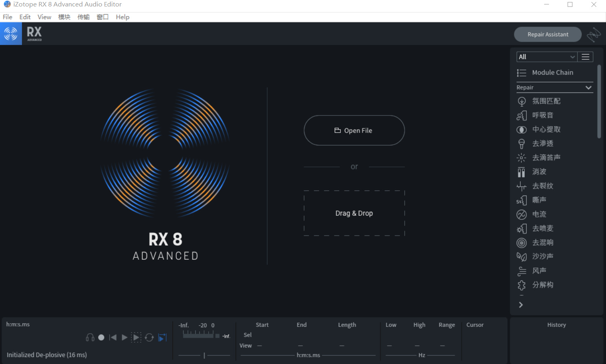Launch the Repair Assistant
The image size is (606, 364).
click(x=548, y=34)
